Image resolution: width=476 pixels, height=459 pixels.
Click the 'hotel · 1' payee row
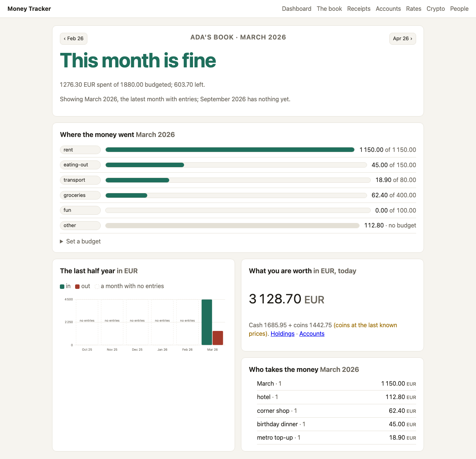pos(337,397)
